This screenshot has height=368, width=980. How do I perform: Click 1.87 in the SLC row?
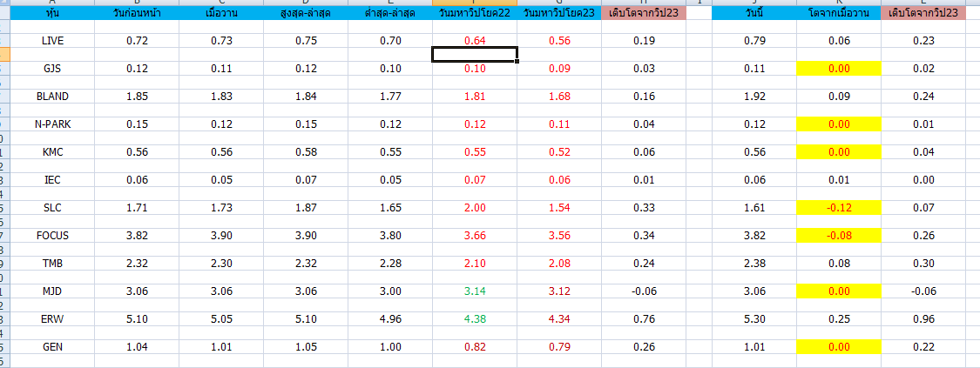(306, 208)
